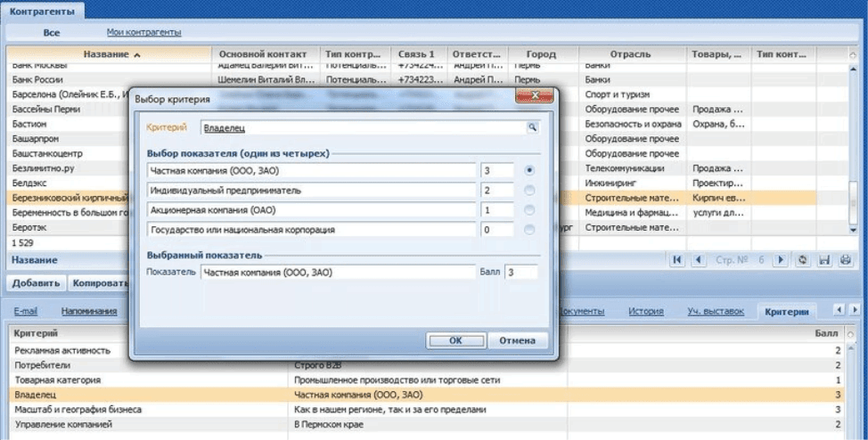
Task: Click the search icon in Критерий field
Action: tap(533, 128)
